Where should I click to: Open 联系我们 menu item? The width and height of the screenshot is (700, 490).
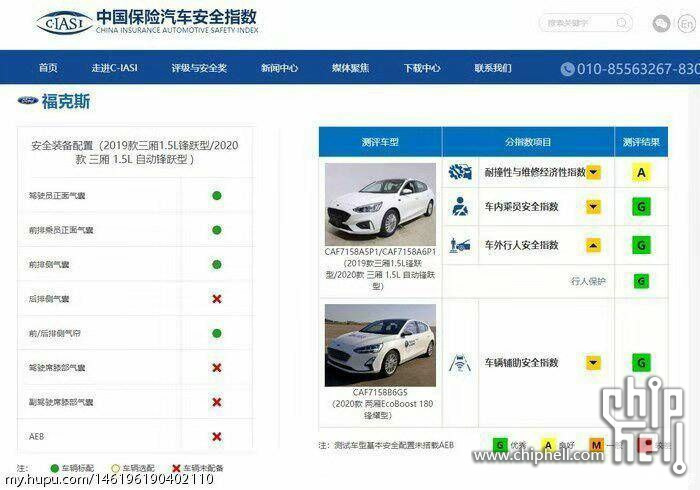click(x=493, y=68)
